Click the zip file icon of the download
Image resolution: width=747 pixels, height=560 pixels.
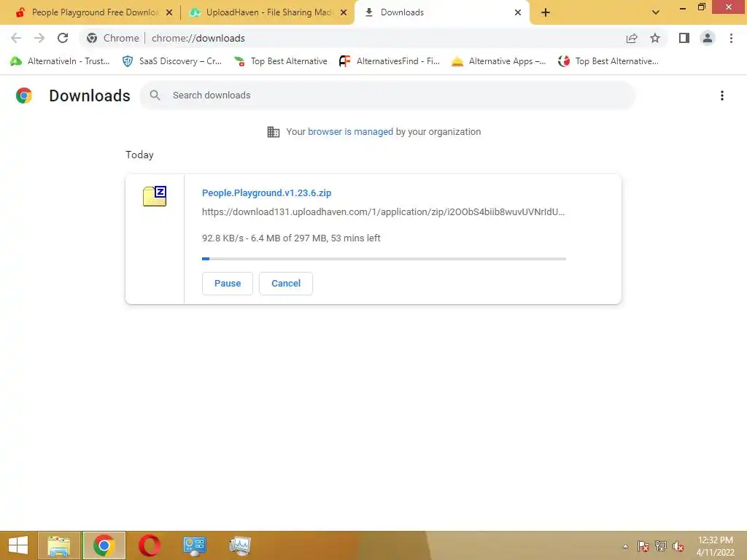click(x=155, y=196)
